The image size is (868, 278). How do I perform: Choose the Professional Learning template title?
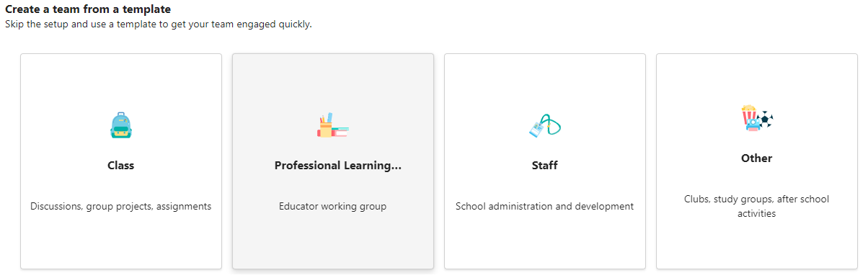pyautogui.click(x=337, y=166)
